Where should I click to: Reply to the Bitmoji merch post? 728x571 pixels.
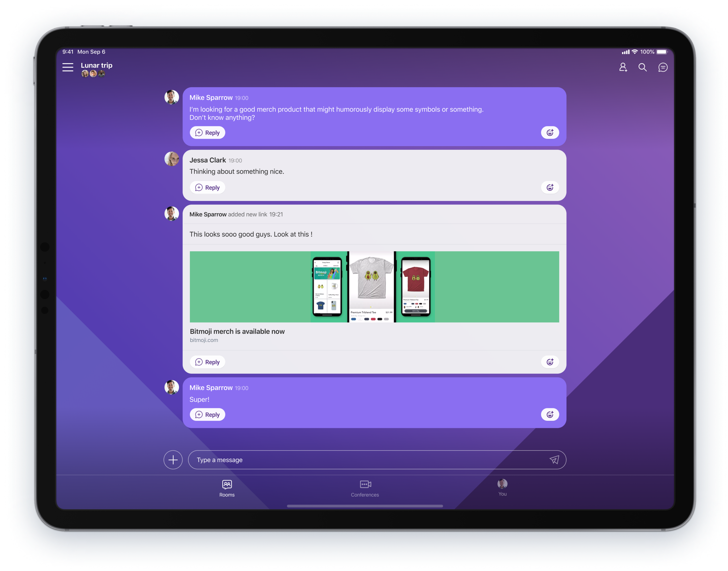tap(208, 362)
